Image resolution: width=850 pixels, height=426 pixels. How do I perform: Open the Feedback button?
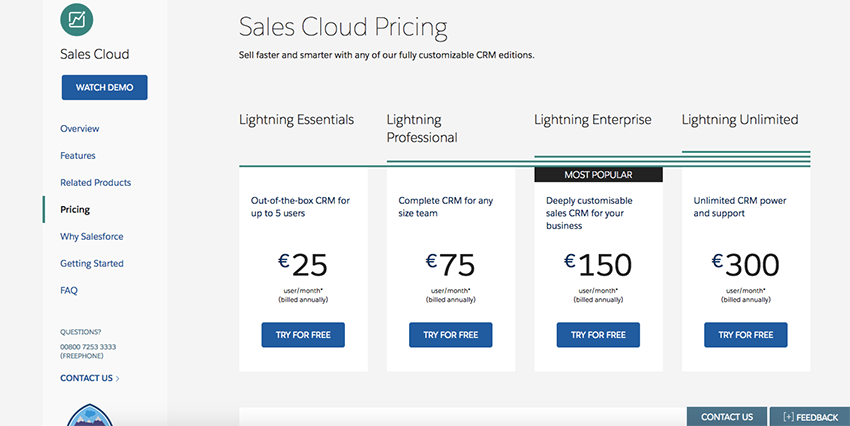tap(810, 417)
